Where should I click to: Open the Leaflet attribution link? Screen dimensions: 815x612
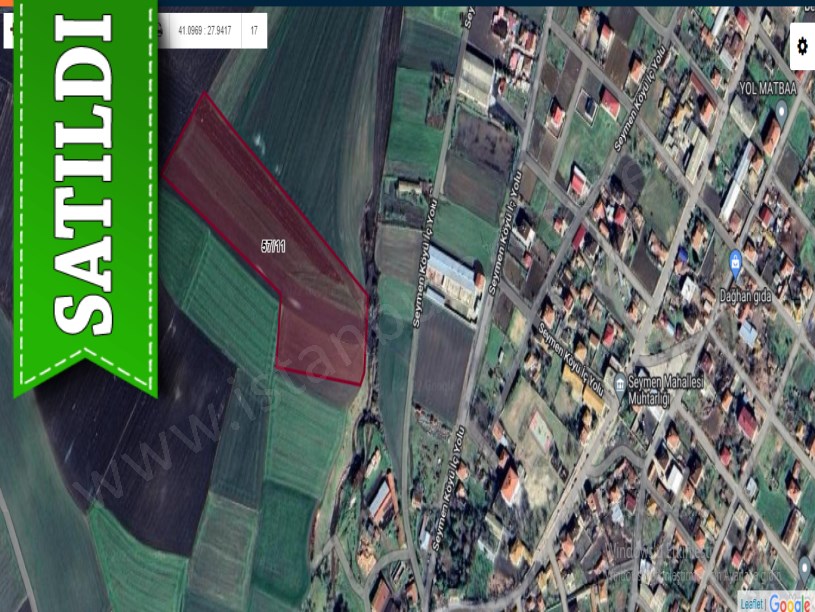(751, 604)
